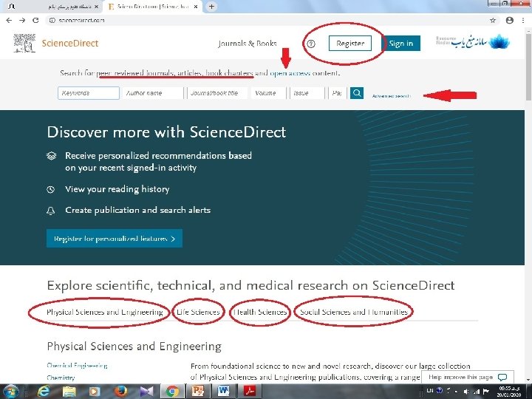Launch Internet Explorer from taskbar
This screenshot has width=532, height=399.
[43, 392]
